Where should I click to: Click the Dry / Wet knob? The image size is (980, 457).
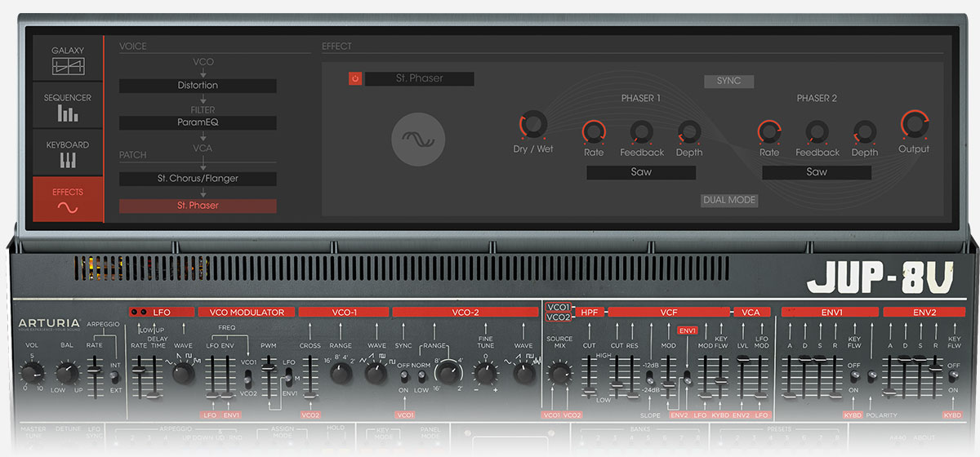(x=532, y=126)
